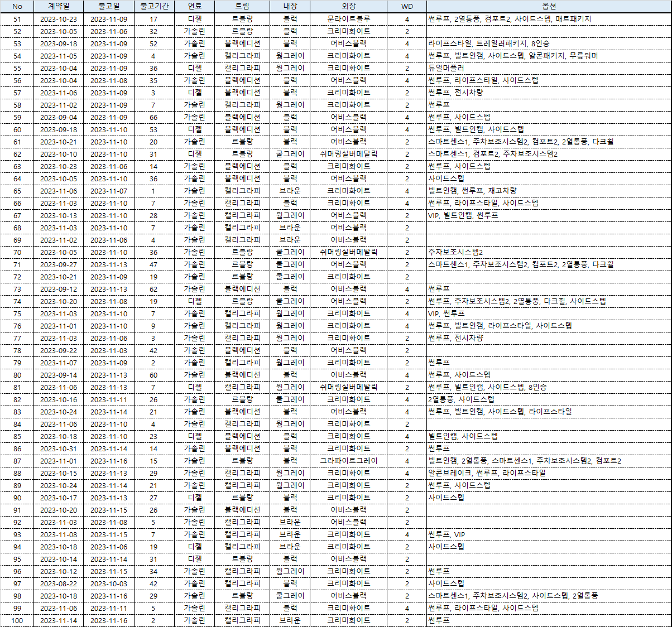Select the options cell ending with 매트패키지

[x=549, y=19]
